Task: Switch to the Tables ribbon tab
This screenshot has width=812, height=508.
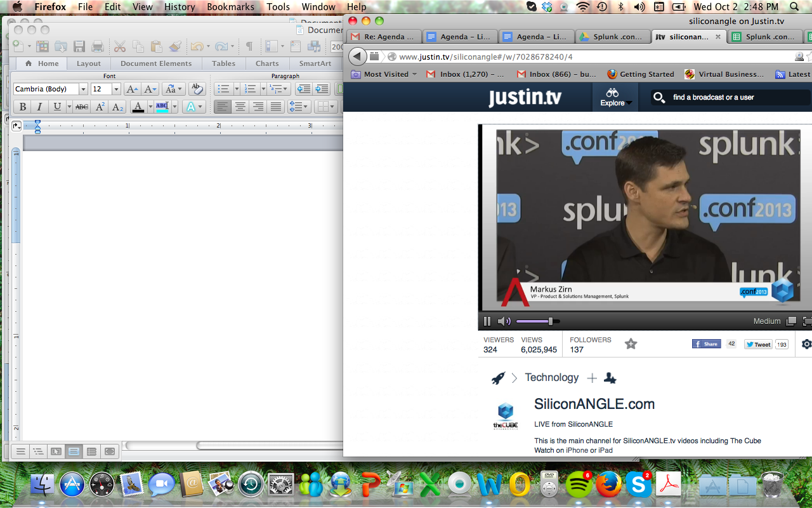Action: [x=223, y=63]
